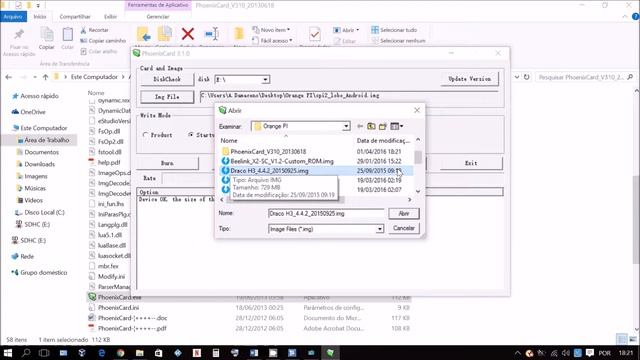Click the Renomear ribbon icon
This screenshot has height=360, width=640.
(211, 34)
